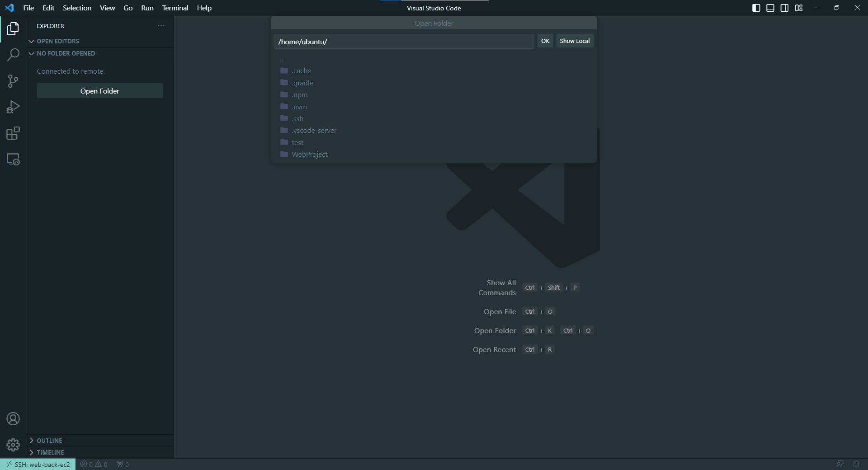Open the Manage gear icon
Viewport: 868px width, 470px height.
click(13, 445)
